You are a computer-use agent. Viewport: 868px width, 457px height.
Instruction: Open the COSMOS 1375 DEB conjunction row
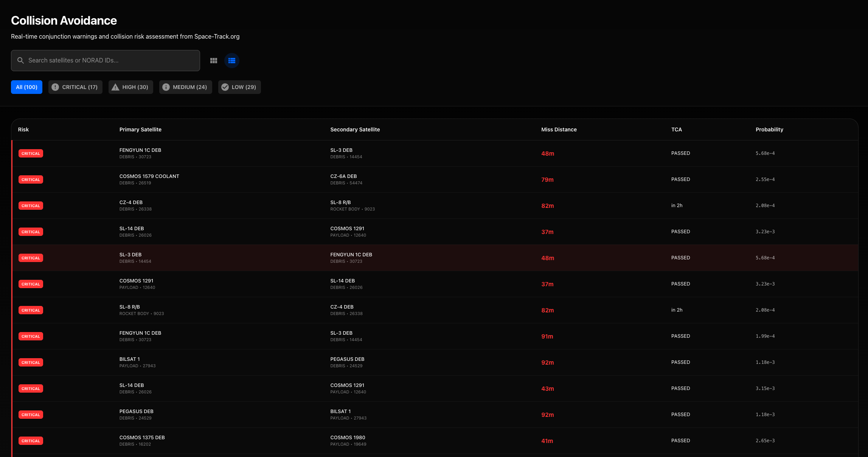click(142, 437)
